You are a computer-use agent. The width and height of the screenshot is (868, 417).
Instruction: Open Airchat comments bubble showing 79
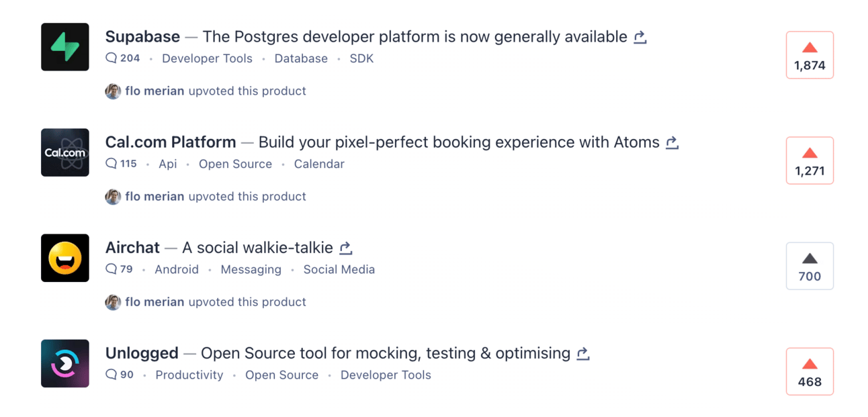tap(120, 269)
